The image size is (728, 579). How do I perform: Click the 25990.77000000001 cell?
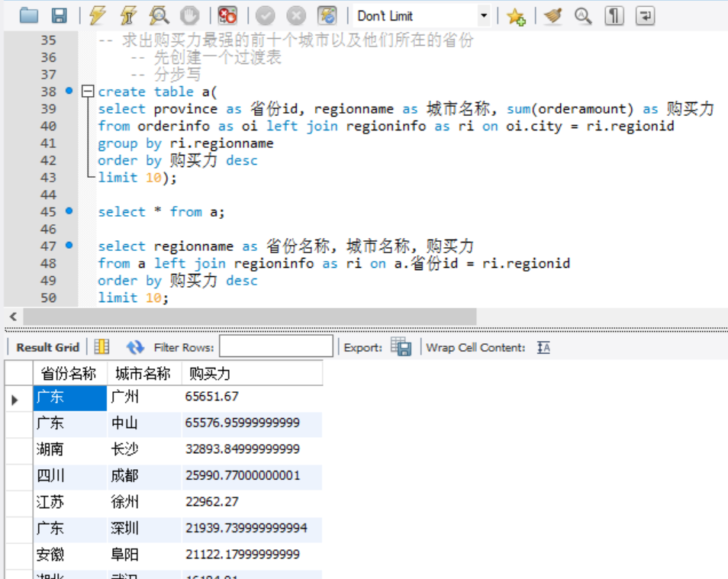click(x=252, y=476)
